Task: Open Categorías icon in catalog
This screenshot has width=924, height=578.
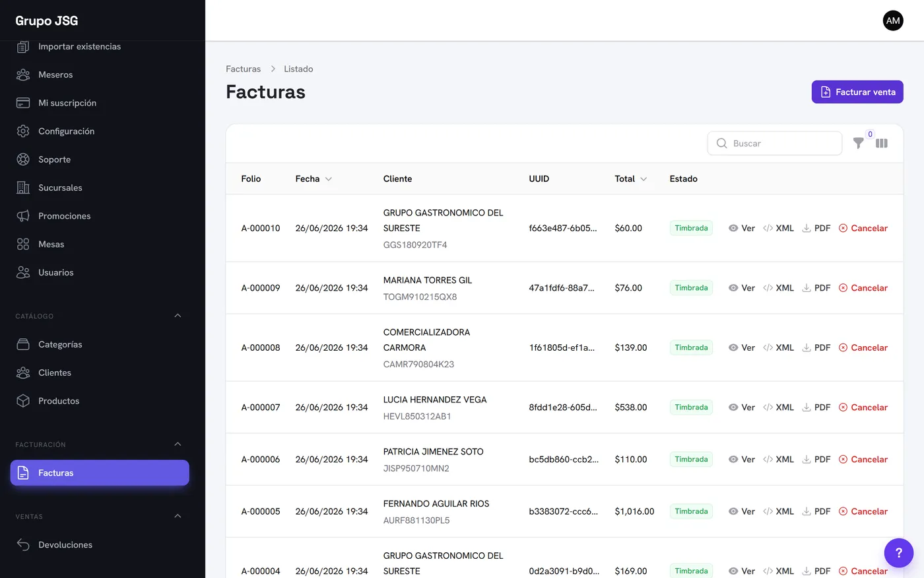Action: click(x=23, y=344)
